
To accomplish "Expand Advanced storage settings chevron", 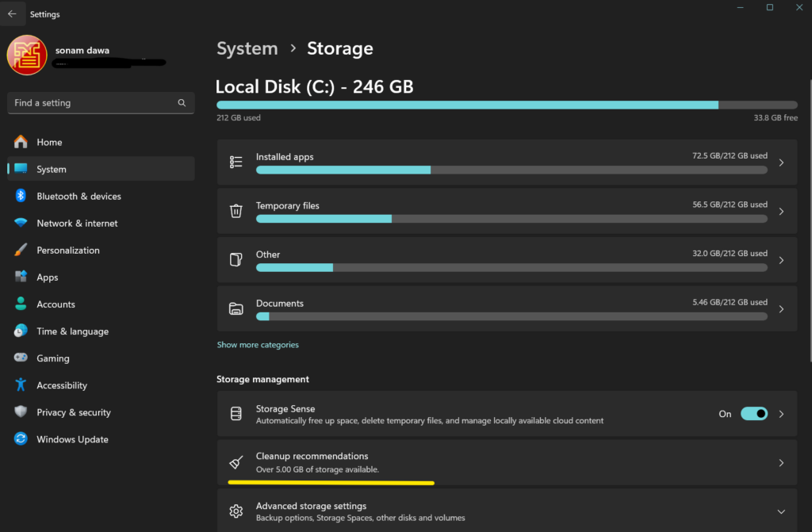I will click(x=781, y=511).
